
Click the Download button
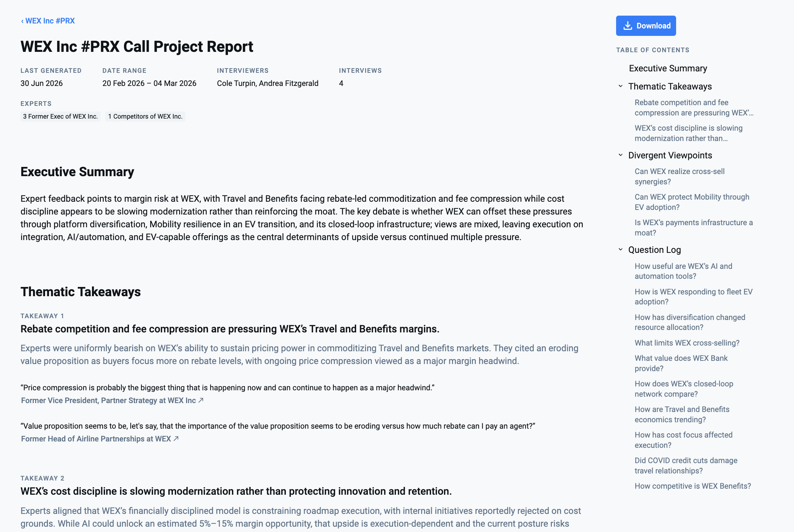pyautogui.click(x=646, y=26)
